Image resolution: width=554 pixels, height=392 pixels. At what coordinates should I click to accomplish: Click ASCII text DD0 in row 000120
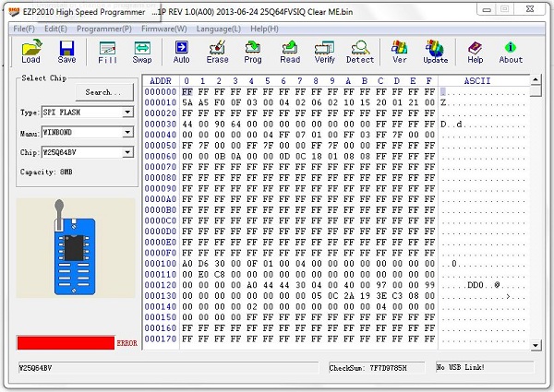(x=476, y=285)
